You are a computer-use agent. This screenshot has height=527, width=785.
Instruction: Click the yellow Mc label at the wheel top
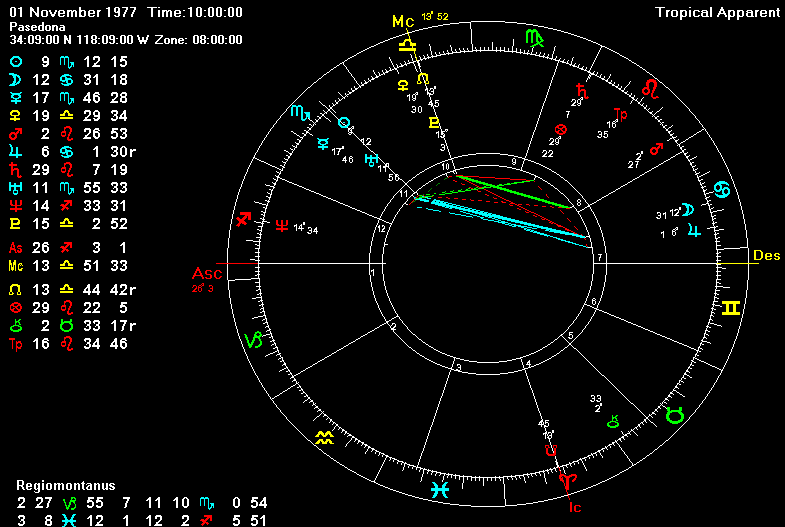pyautogui.click(x=403, y=22)
